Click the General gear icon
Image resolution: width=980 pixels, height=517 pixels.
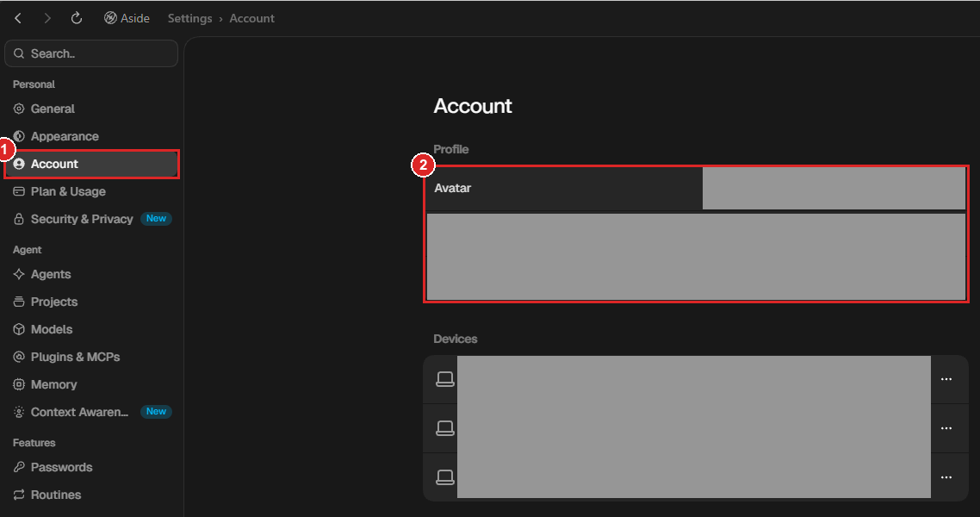[x=19, y=109]
